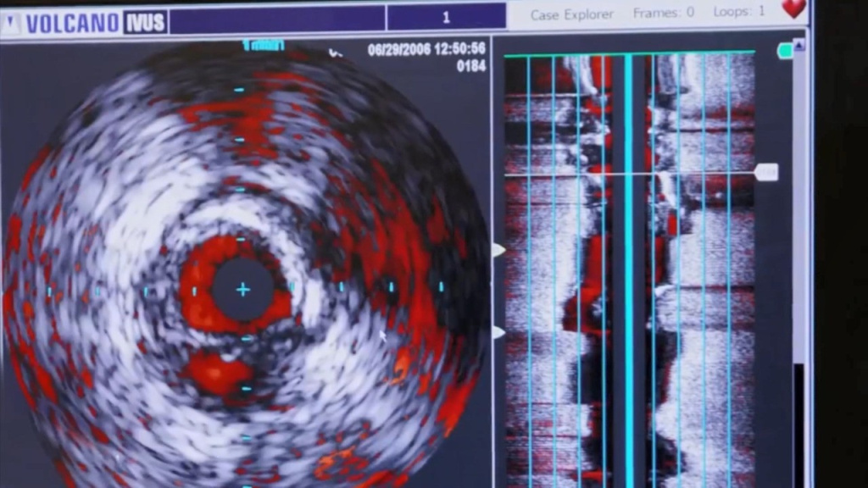
Task: Click the frame number 0184
Action: [471, 65]
